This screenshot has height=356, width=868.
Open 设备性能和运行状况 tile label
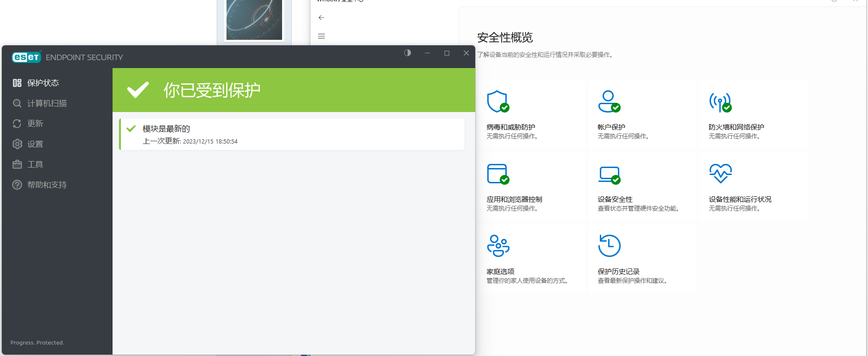click(x=740, y=199)
